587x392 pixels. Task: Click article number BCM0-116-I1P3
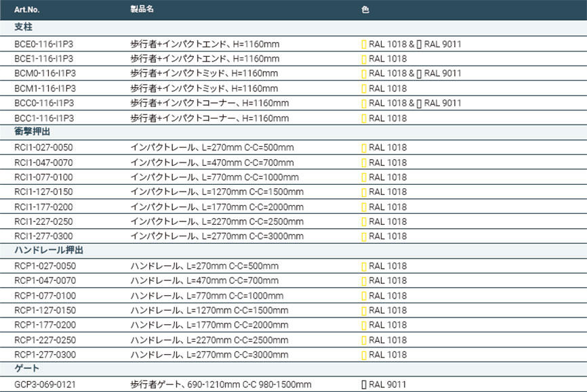click(45, 73)
